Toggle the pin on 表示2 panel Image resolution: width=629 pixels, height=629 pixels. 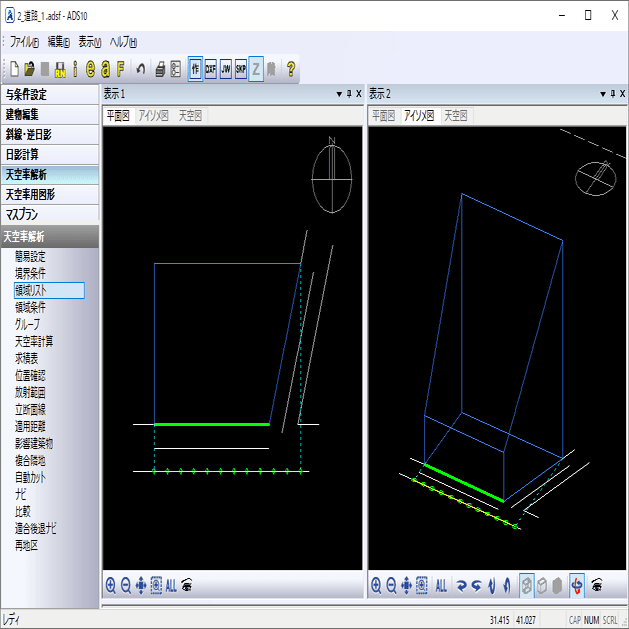click(x=613, y=94)
